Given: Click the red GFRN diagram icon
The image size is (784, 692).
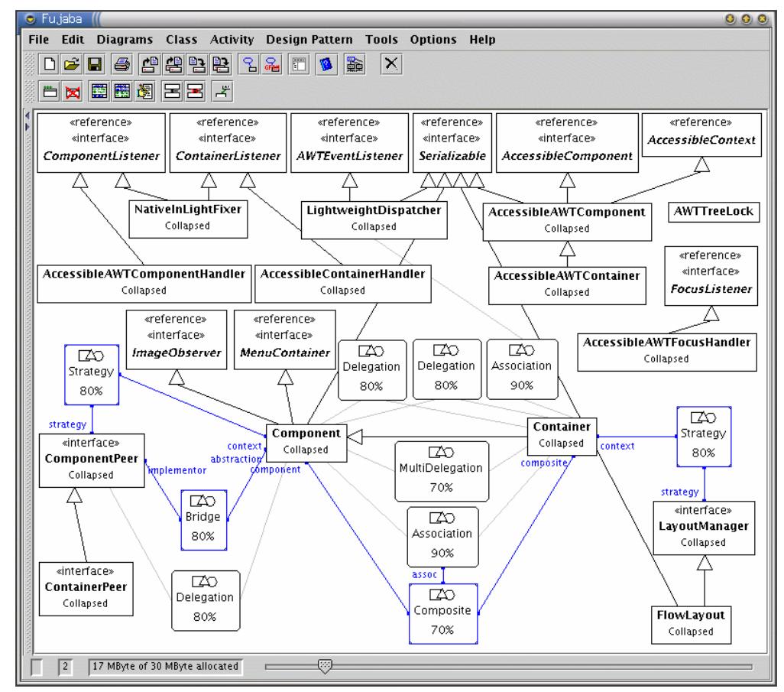Looking at the screenshot, I should [271, 64].
